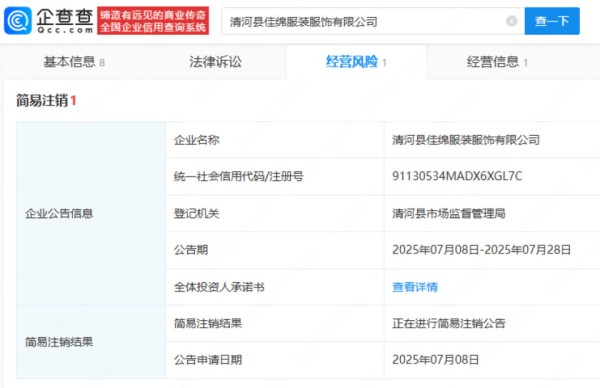Viewport: 600px width, 388px height.
Task: Focus the company name search field
Action: [373, 21]
